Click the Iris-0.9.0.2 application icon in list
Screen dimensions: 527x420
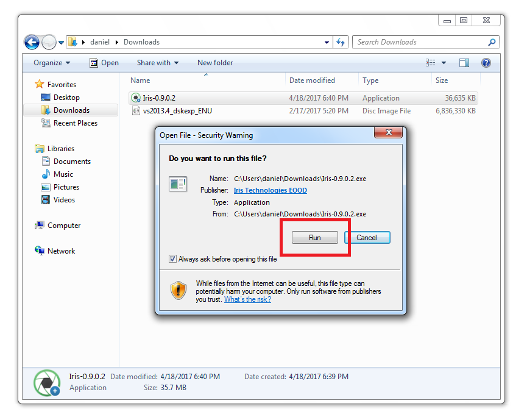[x=135, y=98]
